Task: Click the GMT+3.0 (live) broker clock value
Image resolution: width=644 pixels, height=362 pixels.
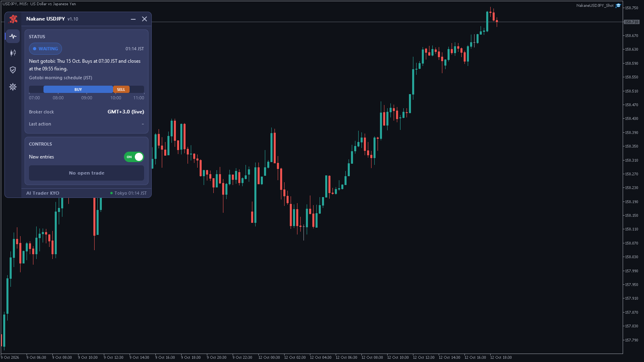Action: (x=126, y=112)
